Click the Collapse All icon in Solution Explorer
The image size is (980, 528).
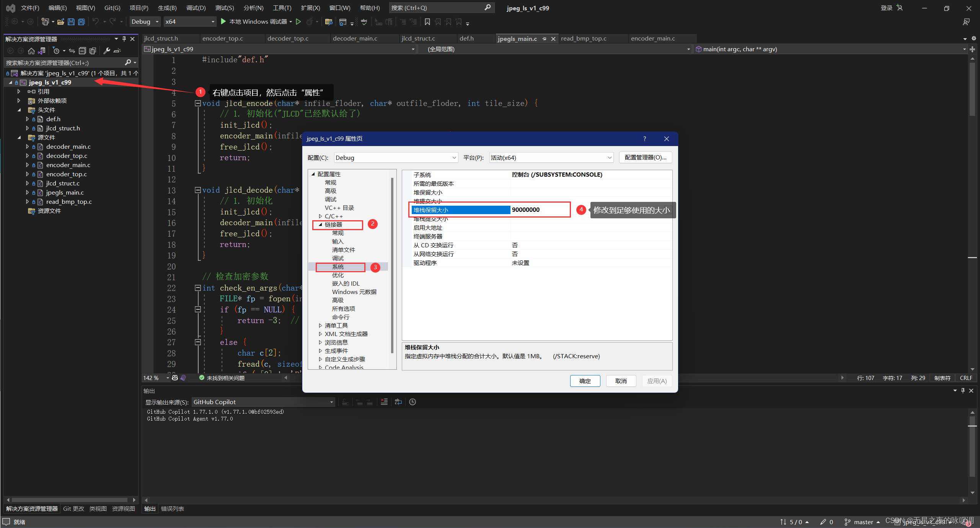click(82, 51)
